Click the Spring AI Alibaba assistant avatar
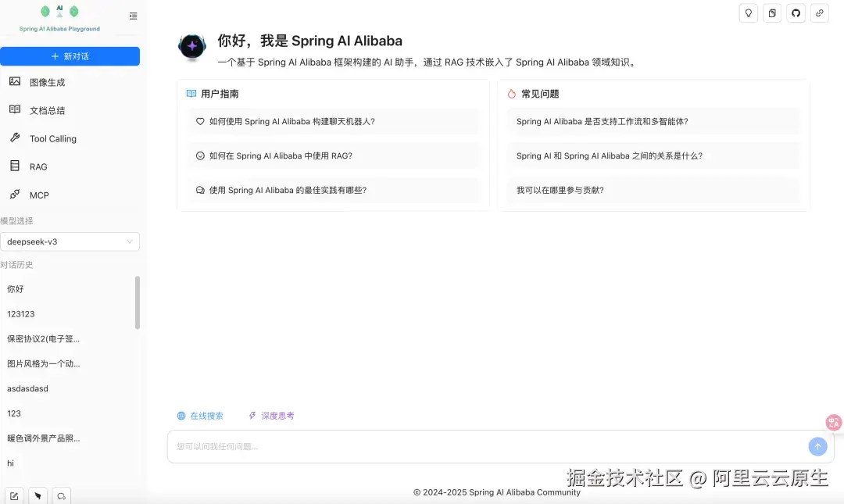 pyautogui.click(x=192, y=46)
